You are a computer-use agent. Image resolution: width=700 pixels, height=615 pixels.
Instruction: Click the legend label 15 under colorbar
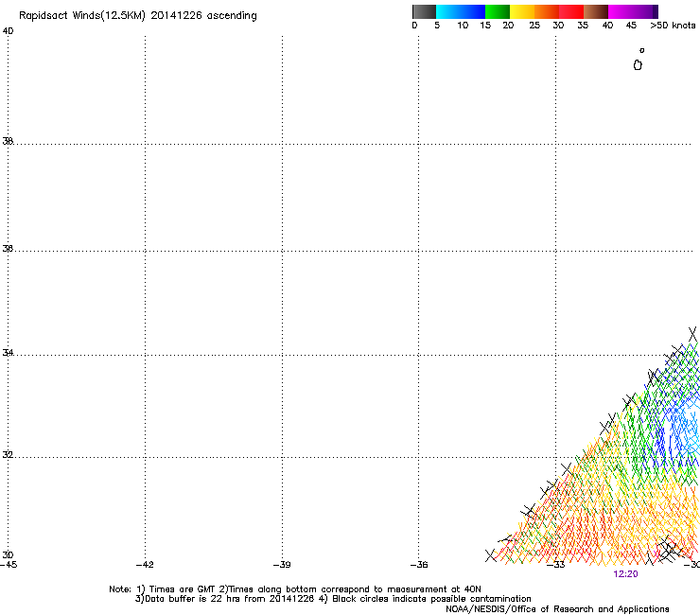[x=485, y=26]
